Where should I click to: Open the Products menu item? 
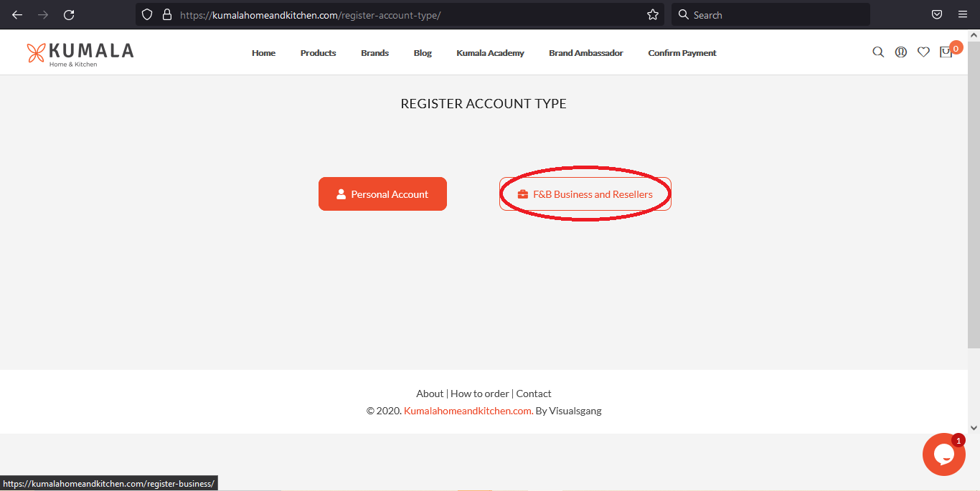tap(318, 53)
